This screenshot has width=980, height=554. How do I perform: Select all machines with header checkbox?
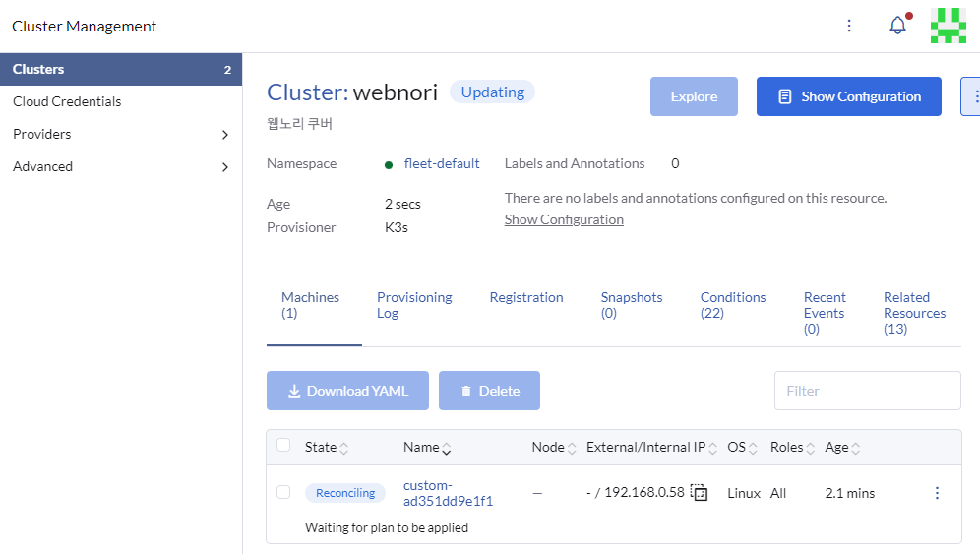pos(283,446)
